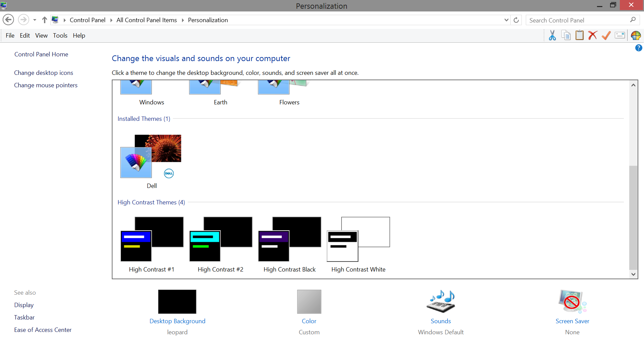Open Sounds settings via the keyboard icon
Viewport: 644px width, 343px height.
[441, 301]
